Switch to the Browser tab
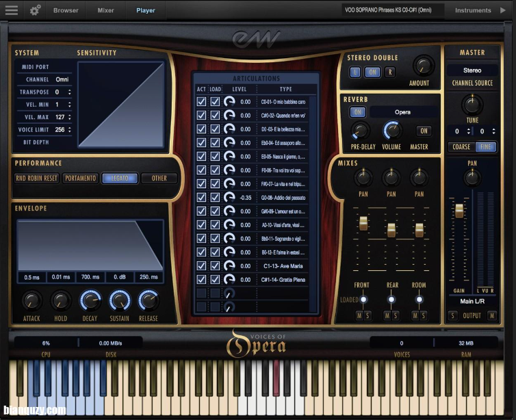This screenshot has width=516, height=420. pyautogui.click(x=66, y=10)
